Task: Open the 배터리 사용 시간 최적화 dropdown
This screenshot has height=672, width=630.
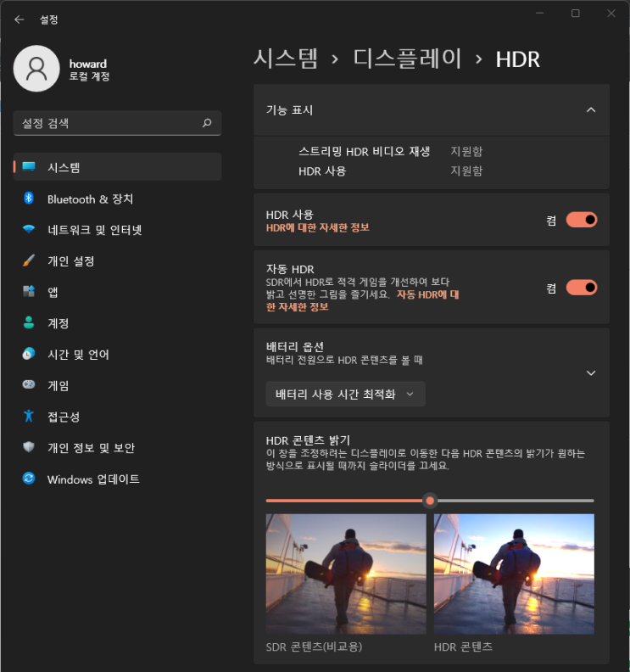Action: click(346, 394)
